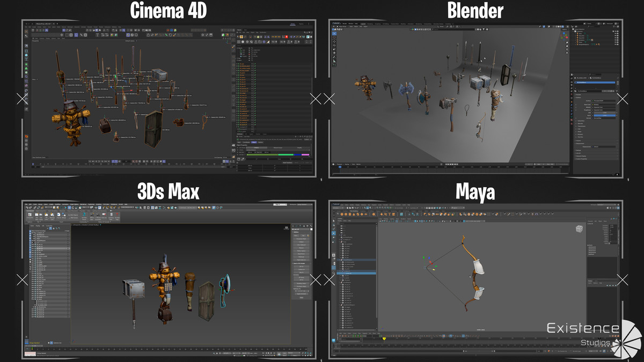Open Utilities tab icon in 3ds Max command panel
Image resolution: width=644 pixels, height=362 pixels.
point(311,226)
